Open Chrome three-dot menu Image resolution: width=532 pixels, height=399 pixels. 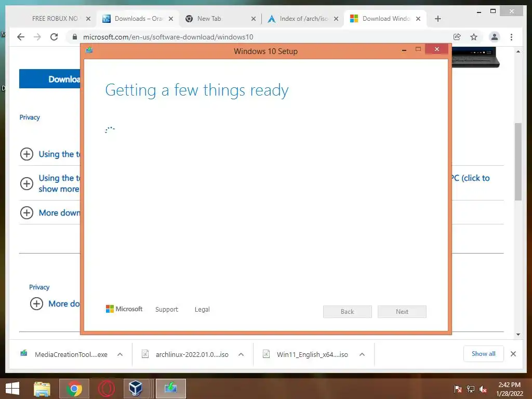point(511,37)
